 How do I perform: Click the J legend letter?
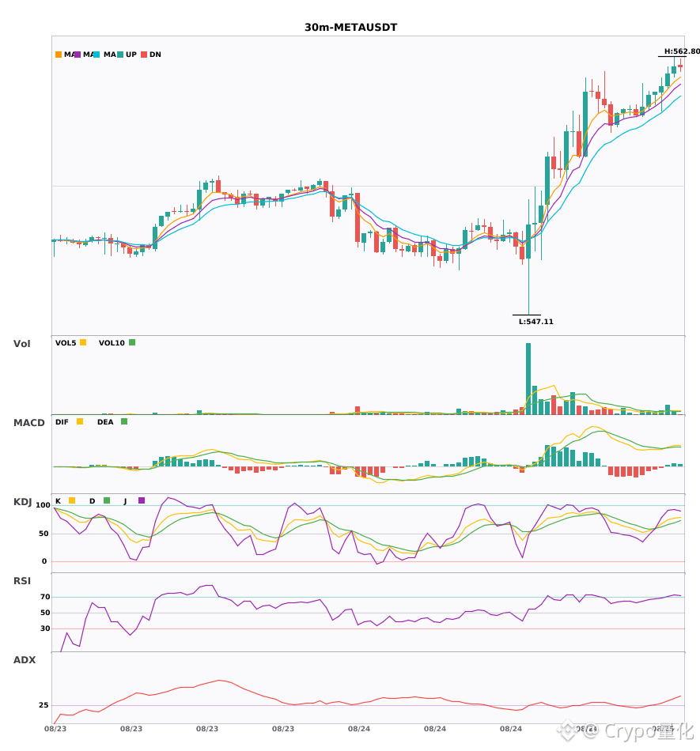pos(125,501)
